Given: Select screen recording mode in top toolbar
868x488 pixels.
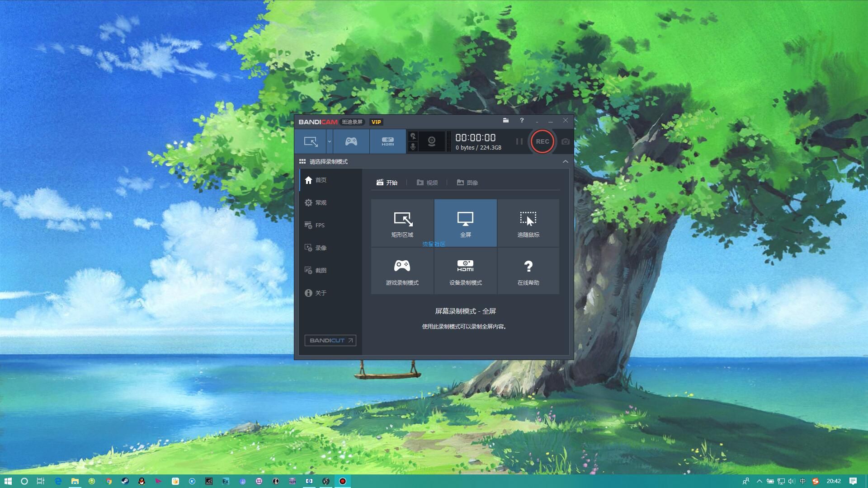Looking at the screenshot, I should (311, 141).
